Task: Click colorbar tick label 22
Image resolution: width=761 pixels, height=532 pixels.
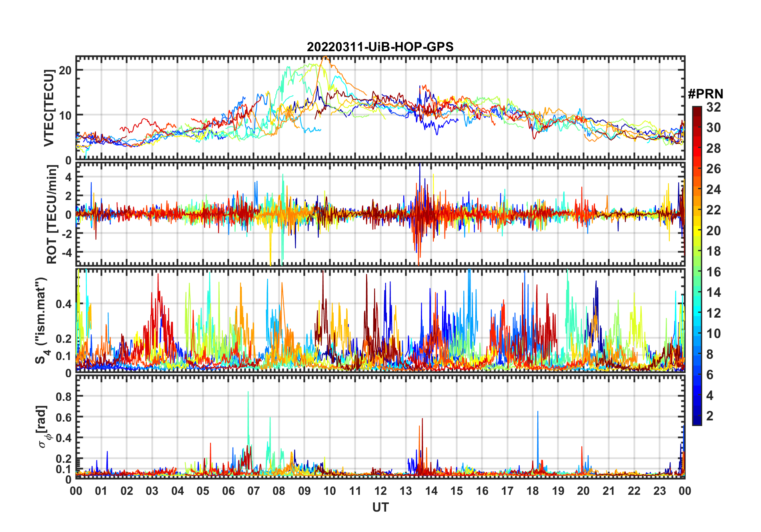Action: [713, 210]
